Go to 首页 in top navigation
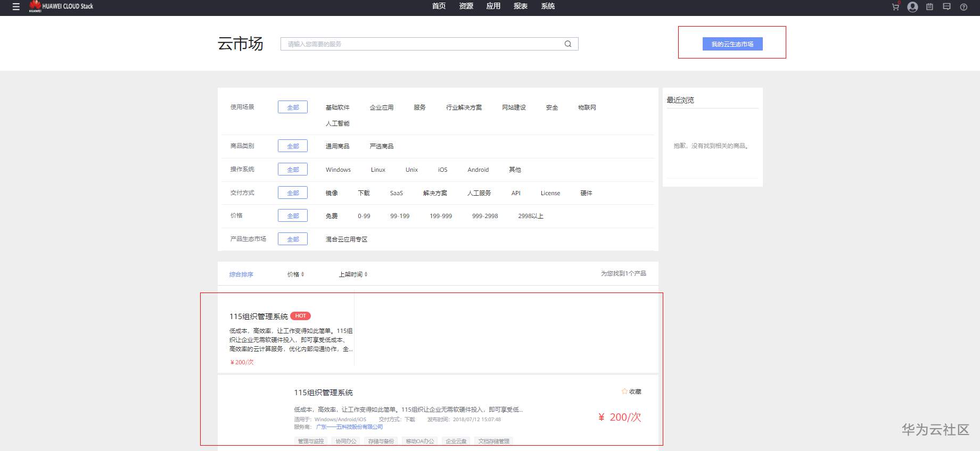Image resolution: width=980 pixels, height=451 pixels. tap(439, 6)
